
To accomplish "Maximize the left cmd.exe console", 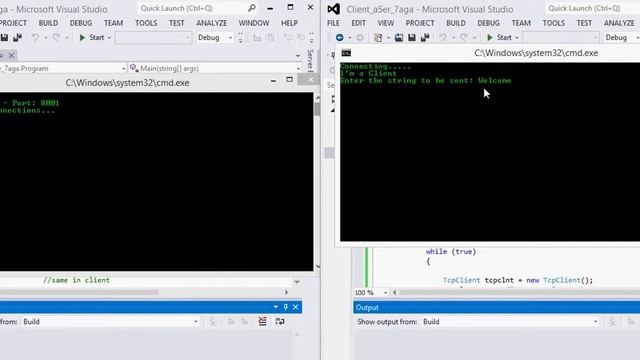I will 289,80.
